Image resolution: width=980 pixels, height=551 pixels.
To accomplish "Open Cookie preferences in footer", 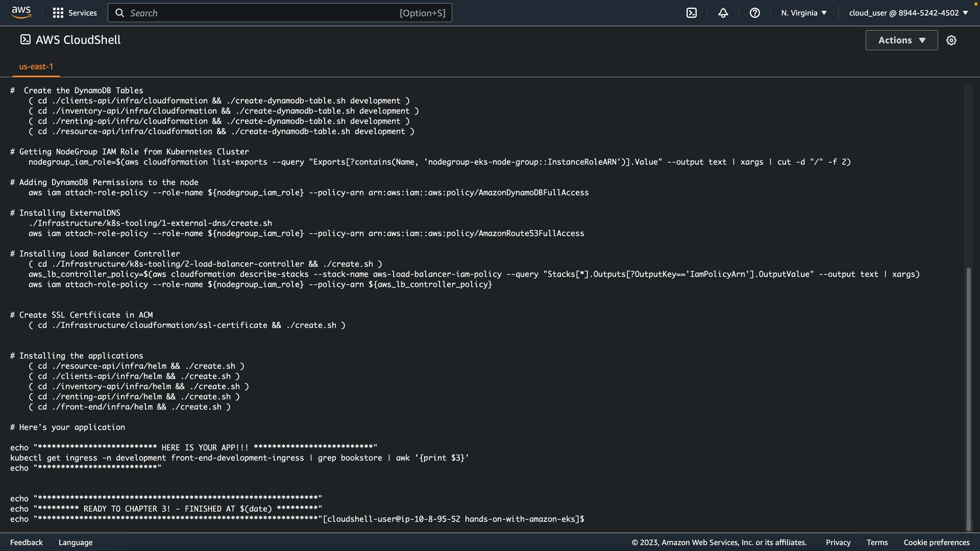I will [x=936, y=542].
